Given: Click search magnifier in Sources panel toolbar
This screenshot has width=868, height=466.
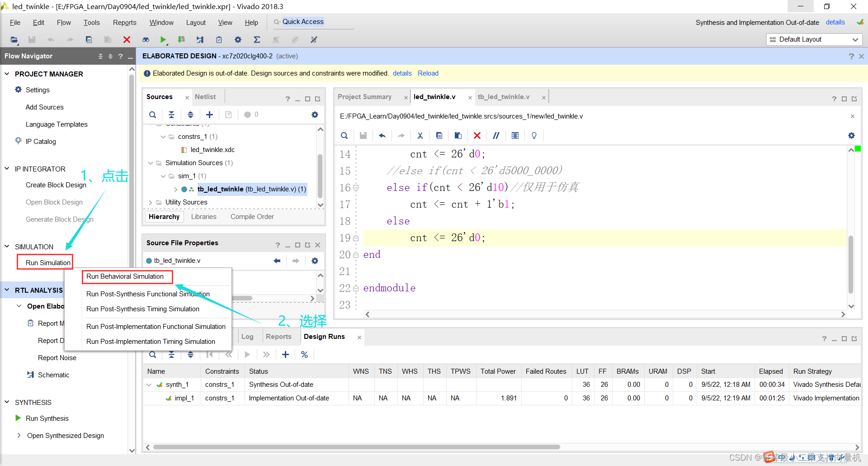Looking at the screenshot, I should tap(153, 115).
